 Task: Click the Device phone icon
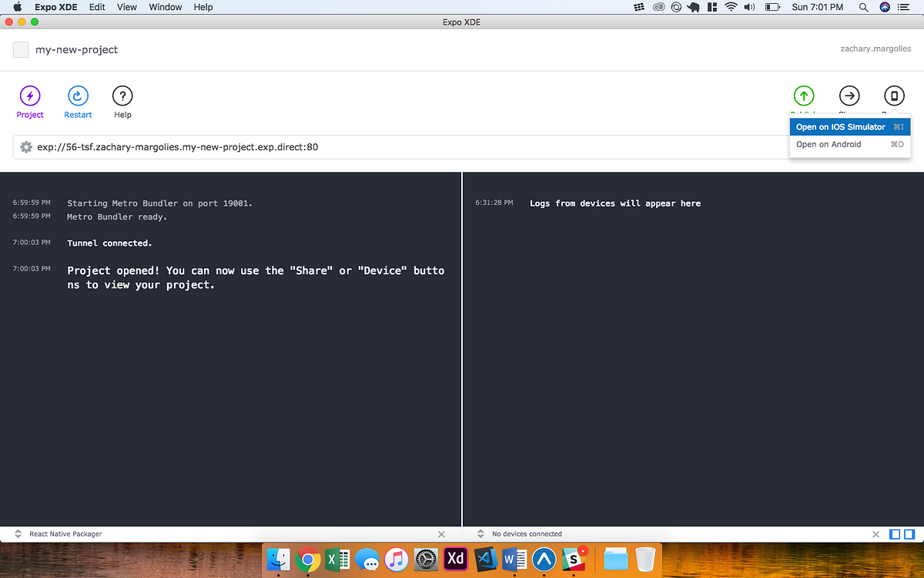pyautogui.click(x=894, y=96)
